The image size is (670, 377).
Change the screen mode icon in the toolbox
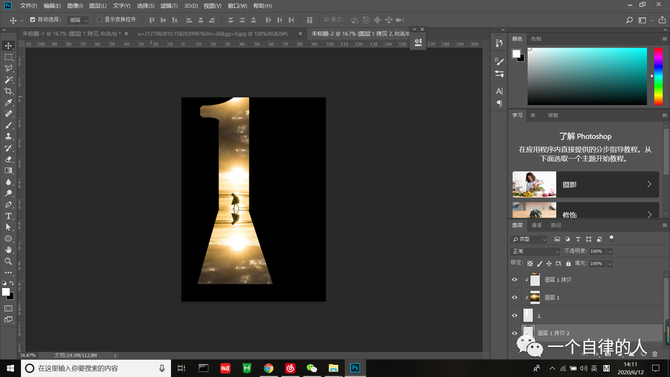(8, 319)
